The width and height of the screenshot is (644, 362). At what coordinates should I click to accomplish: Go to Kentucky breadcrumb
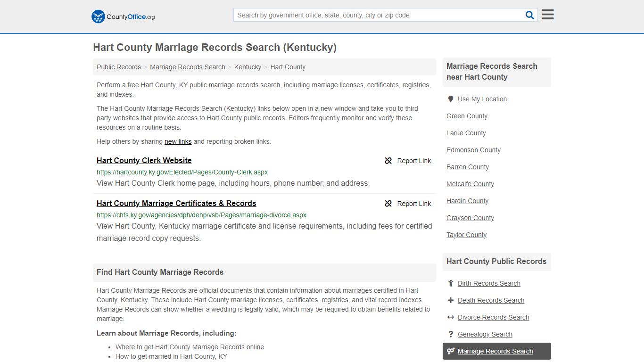coord(248,67)
